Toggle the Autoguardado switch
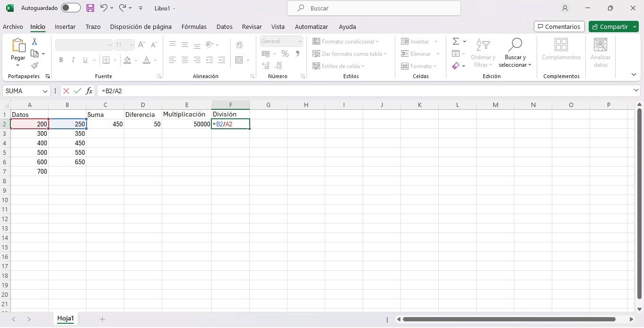Image resolution: width=644 pixels, height=328 pixels. tap(70, 8)
